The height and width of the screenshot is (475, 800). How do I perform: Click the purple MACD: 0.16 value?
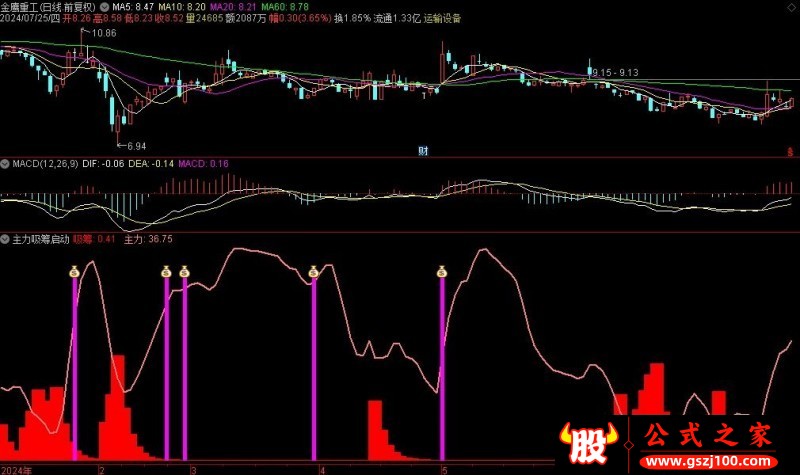pos(203,164)
